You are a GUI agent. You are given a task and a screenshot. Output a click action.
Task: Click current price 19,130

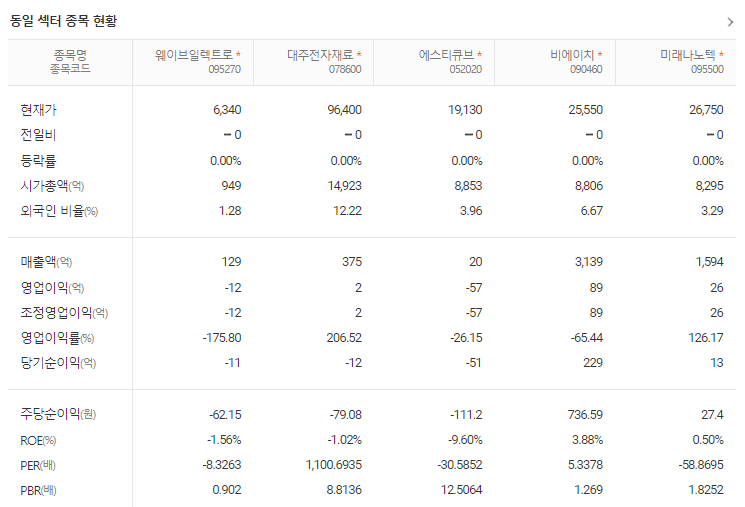click(465, 110)
